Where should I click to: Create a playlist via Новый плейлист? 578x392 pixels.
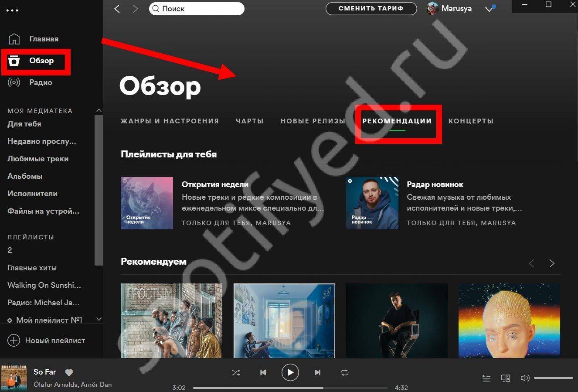(x=47, y=341)
